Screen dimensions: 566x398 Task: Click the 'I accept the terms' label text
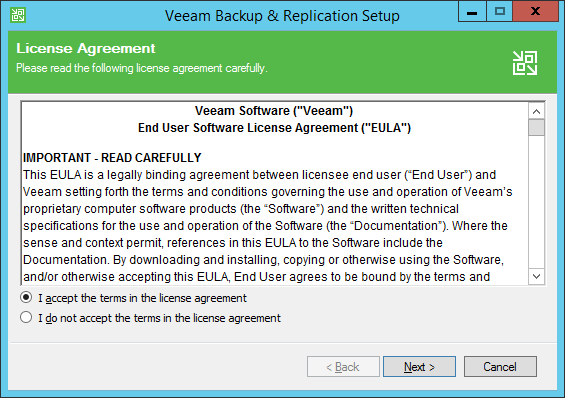tap(143, 298)
